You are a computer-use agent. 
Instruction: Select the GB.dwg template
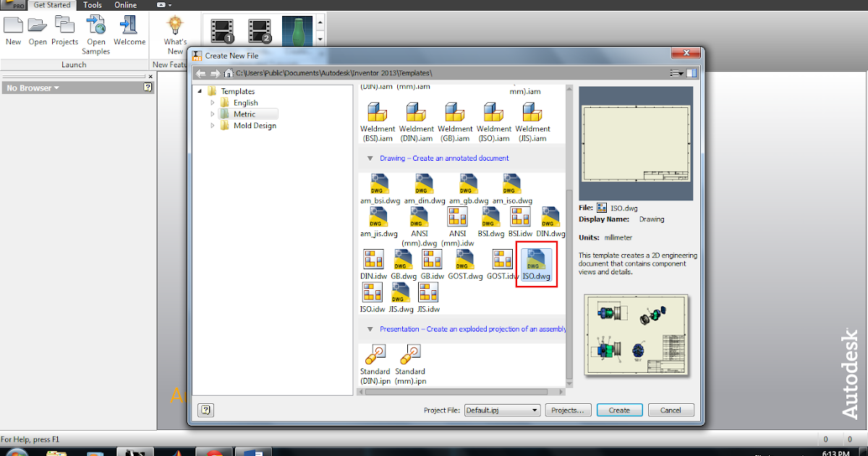click(x=404, y=265)
